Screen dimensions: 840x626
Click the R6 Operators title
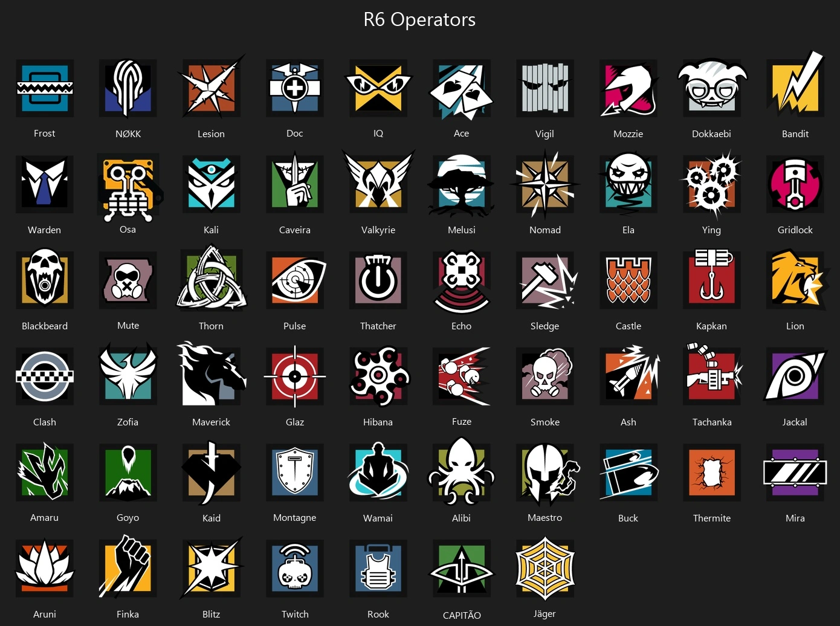point(419,19)
